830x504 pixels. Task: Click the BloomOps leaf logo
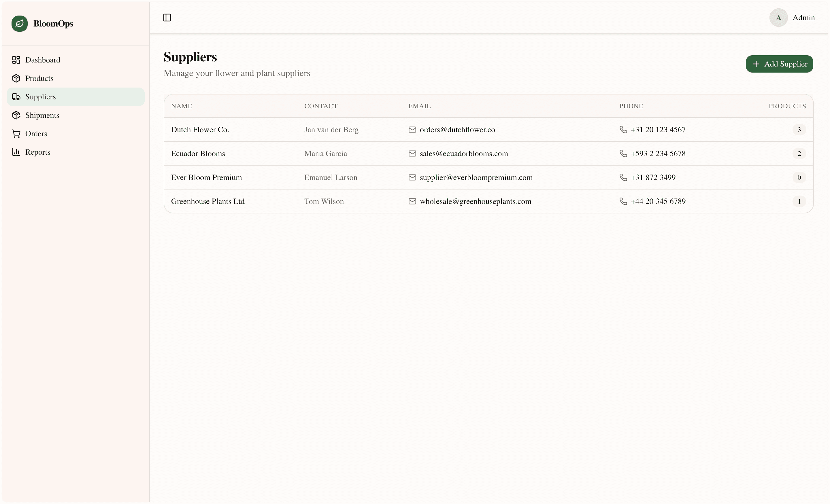[x=20, y=24]
